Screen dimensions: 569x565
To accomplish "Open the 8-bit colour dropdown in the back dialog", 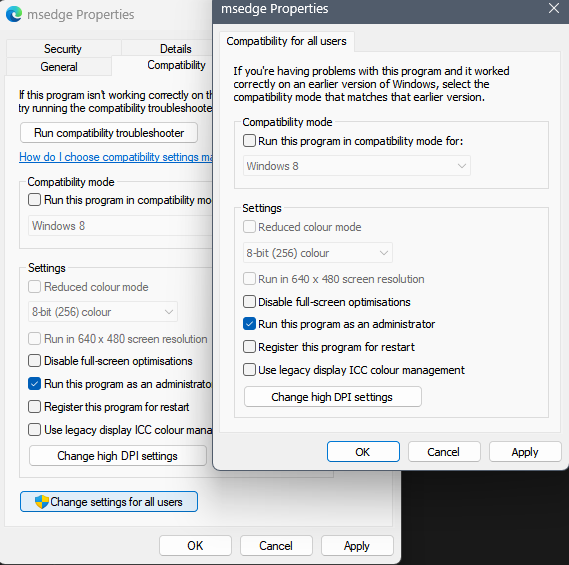I will (103, 312).
